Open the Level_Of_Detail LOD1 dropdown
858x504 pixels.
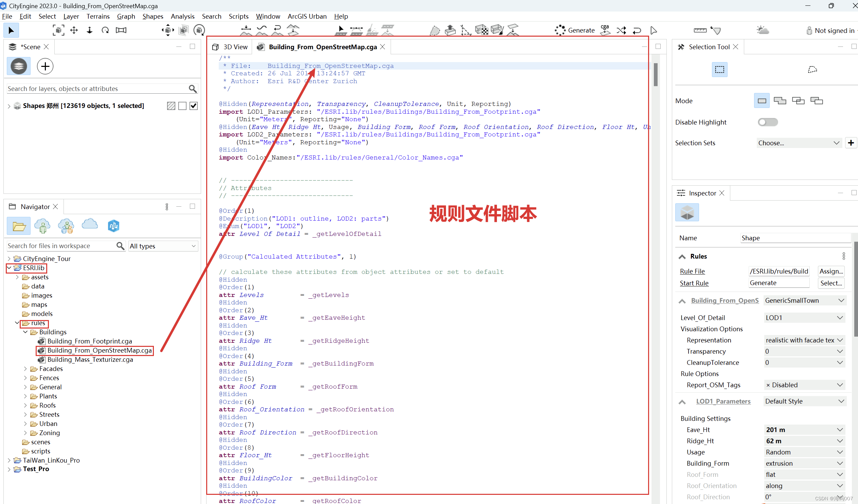point(805,318)
